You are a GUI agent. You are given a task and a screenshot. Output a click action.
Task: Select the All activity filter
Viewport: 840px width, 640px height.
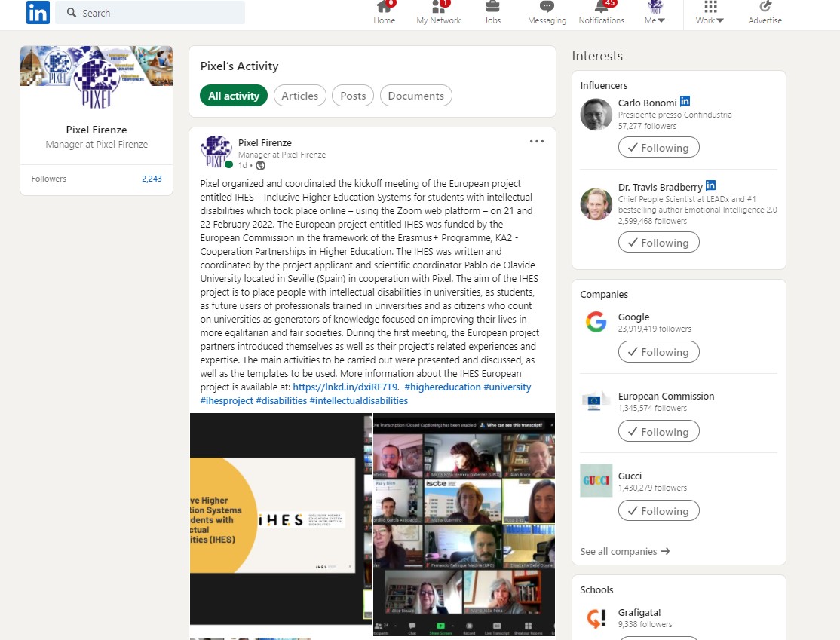pos(234,96)
